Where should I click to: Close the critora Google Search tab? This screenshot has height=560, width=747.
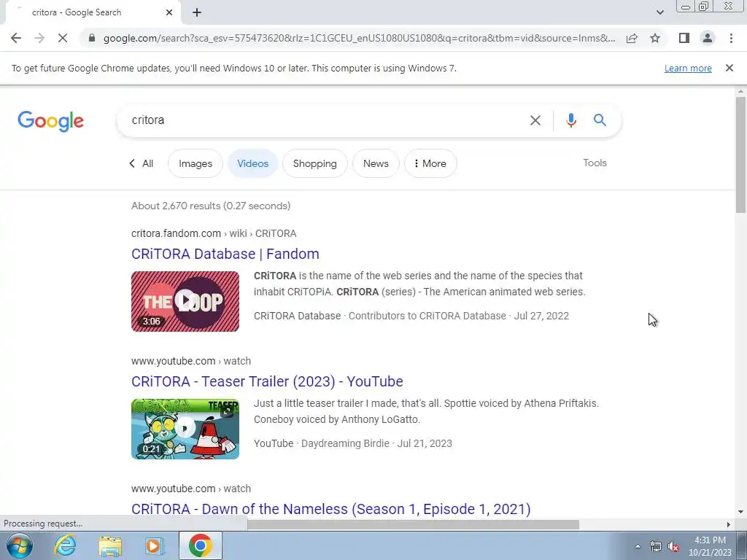169,13
